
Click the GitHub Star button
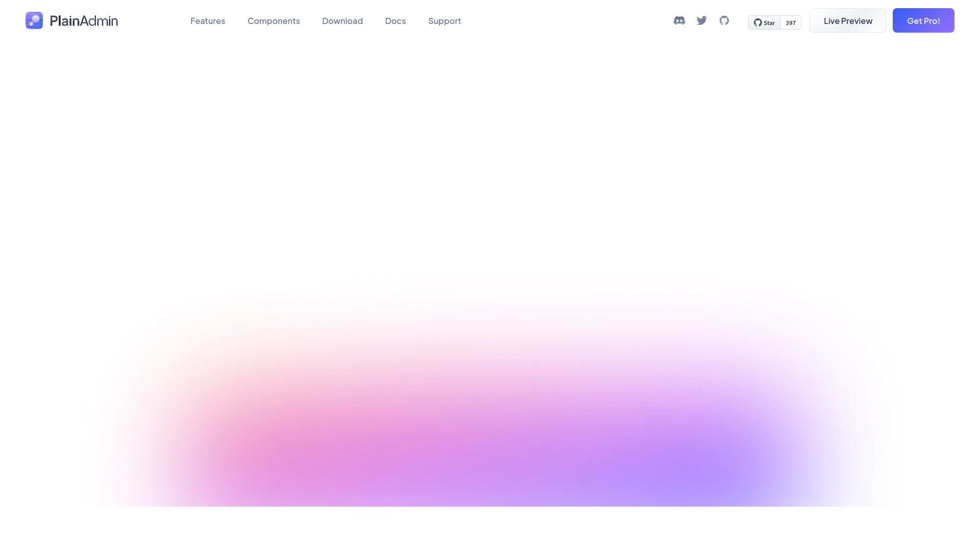(764, 22)
